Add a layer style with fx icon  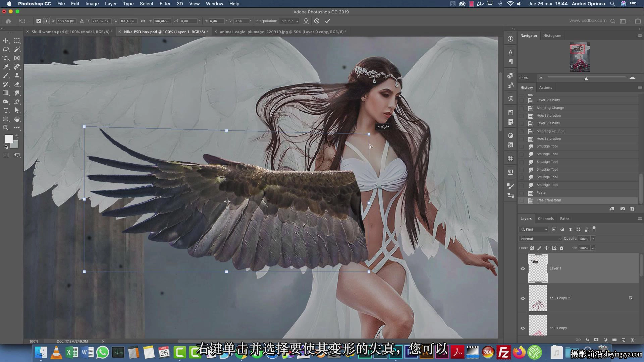[x=587, y=340]
